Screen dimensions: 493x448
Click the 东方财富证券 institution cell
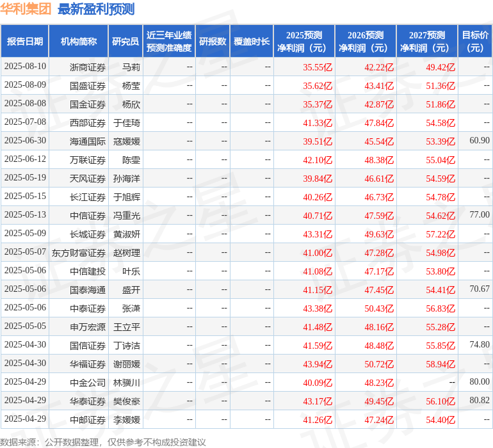[x=79, y=253]
